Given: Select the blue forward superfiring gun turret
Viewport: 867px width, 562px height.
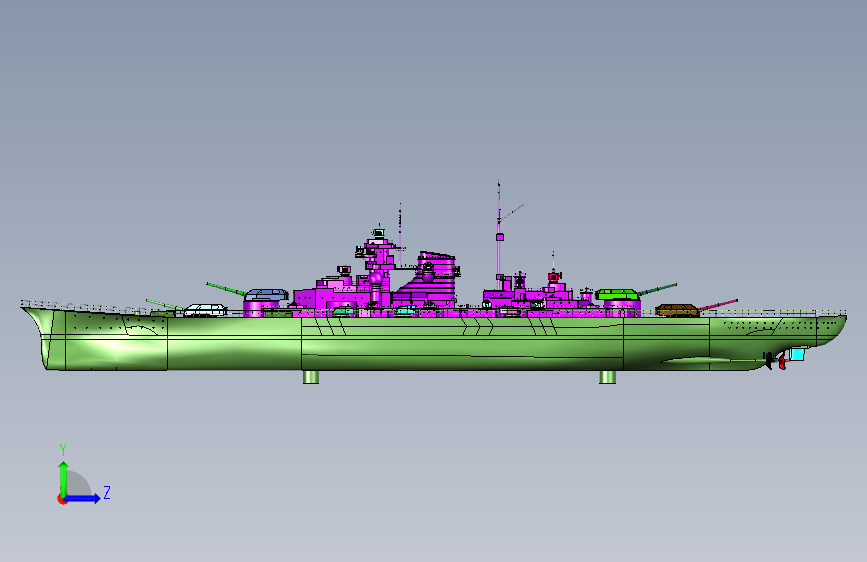Looking at the screenshot, I should [x=267, y=294].
